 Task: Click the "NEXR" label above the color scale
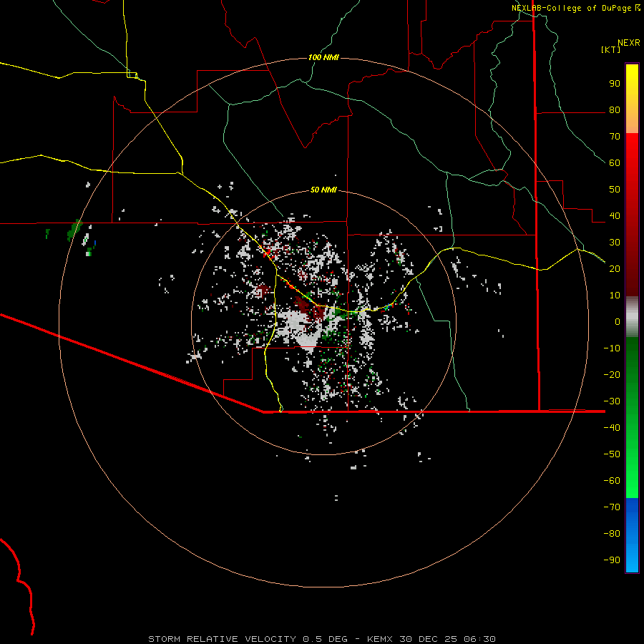[629, 43]
